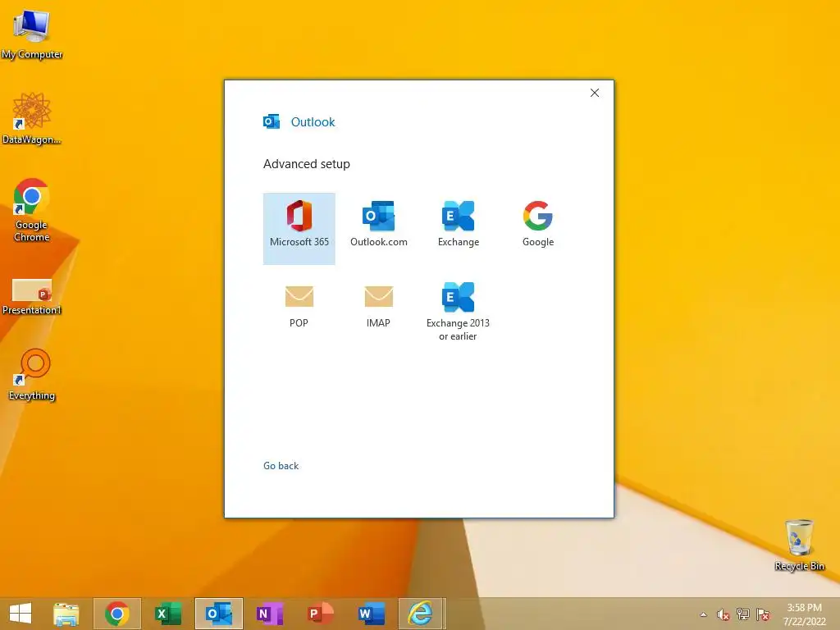The image size is (840, 630).
Task: Open My Computer desktop icon
Action: (32, 34)
